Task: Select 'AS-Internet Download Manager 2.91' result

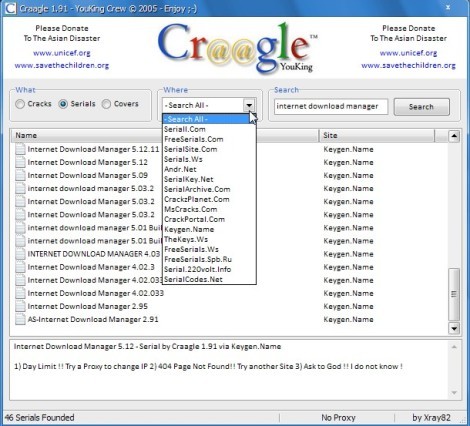Action: click(93, 319)
